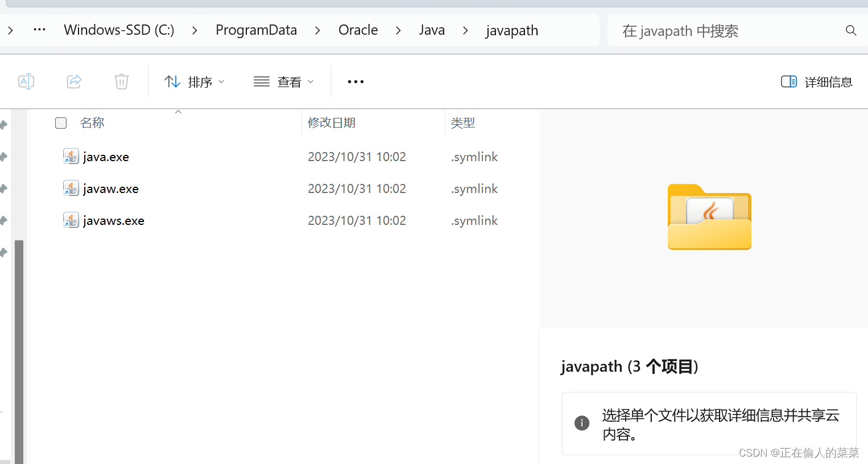The image size is (868, 464).
Task: Open the Sort (排序) dropdown
Action: [x=194, y=82]
